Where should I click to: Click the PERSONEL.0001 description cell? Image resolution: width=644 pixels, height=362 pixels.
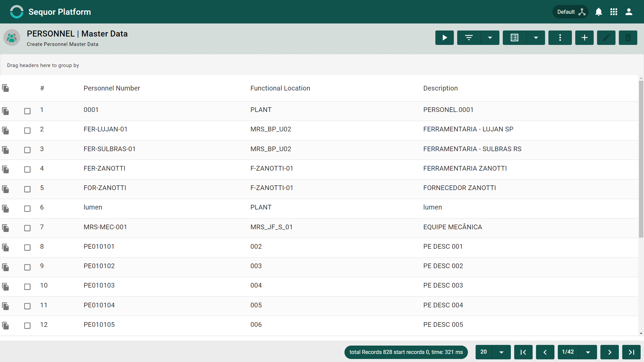(x=448, y=110)
